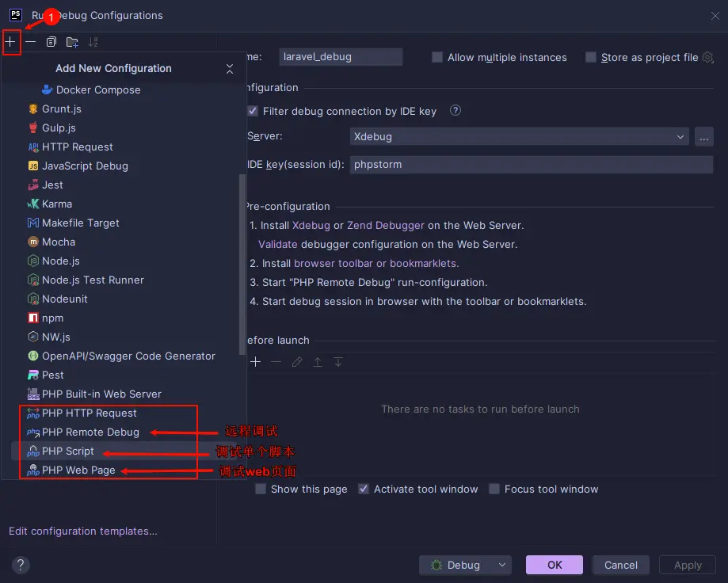Screen dimensions: 728x583
Task: Click the Makefile Target icon
Action: pos(33,223)
